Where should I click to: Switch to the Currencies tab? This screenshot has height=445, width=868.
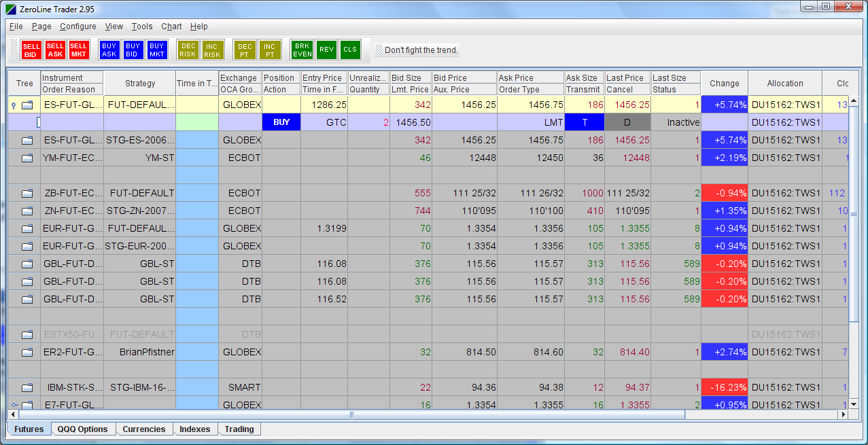pyautogui.click(x=144, y=429)
